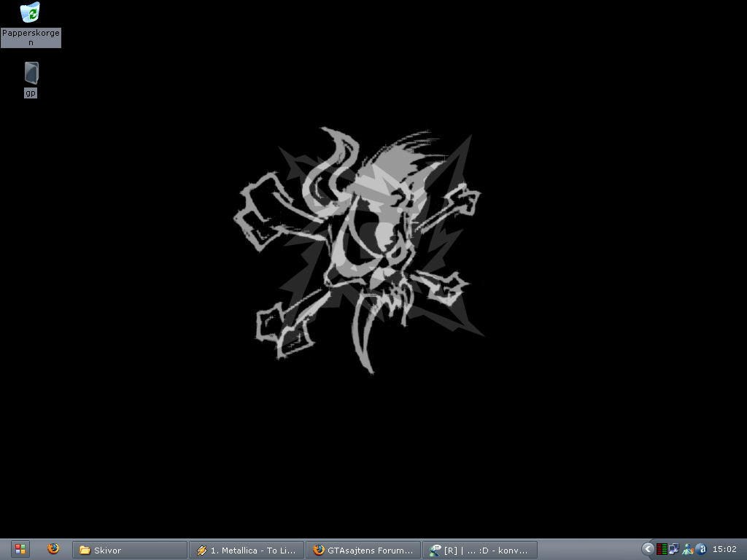Switch to Winamp playing Metallica track
Image resolution: width=747 pixels, height=560 pixels.
pos(247,550)
